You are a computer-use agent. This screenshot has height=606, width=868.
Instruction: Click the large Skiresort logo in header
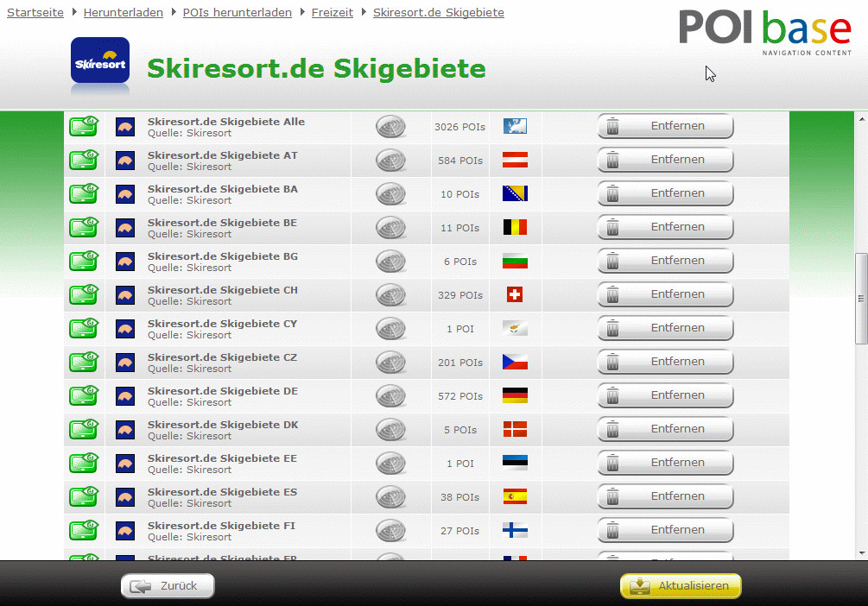click(100, 65)
